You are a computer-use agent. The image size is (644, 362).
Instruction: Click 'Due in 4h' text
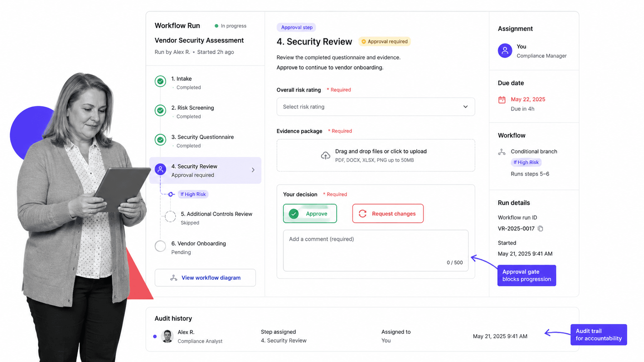tap(522, 109)
